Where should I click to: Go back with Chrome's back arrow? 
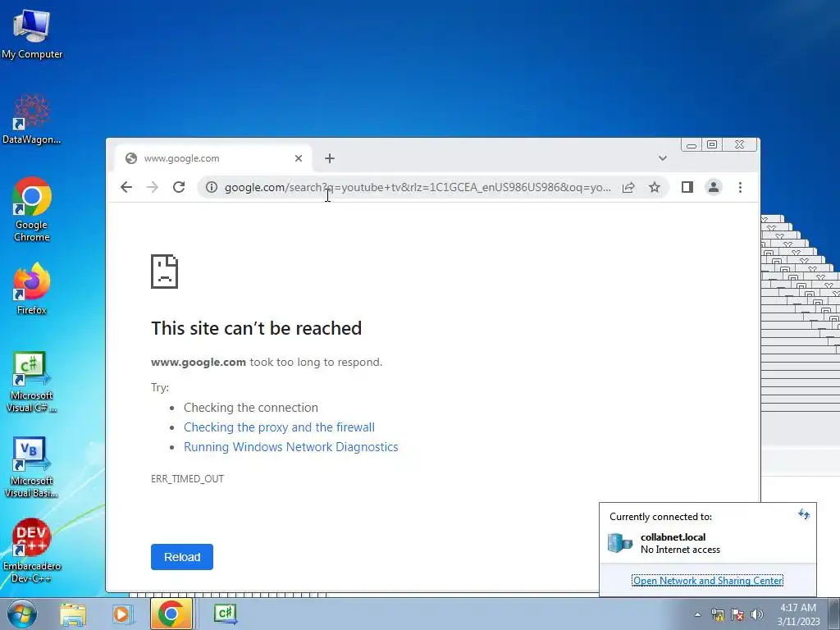point(126,187)
